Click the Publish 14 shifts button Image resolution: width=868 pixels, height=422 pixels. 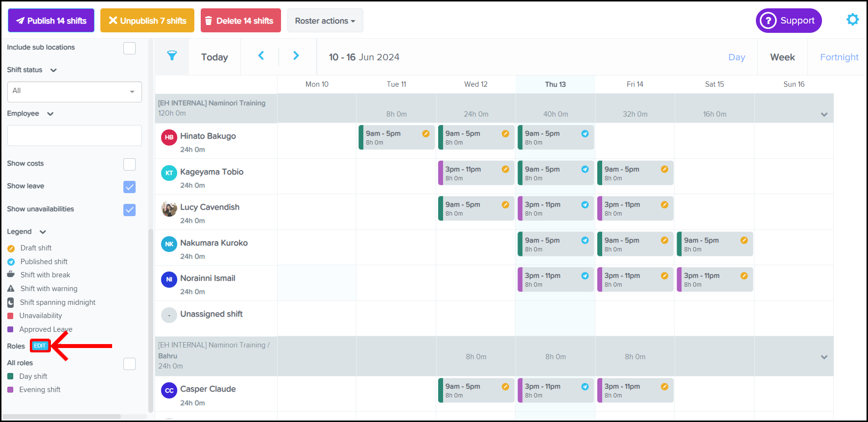point(51,21)
